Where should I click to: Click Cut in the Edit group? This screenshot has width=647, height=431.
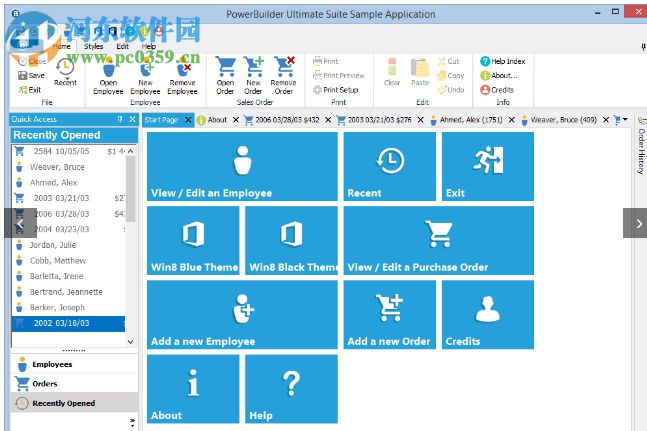point(449,61)
